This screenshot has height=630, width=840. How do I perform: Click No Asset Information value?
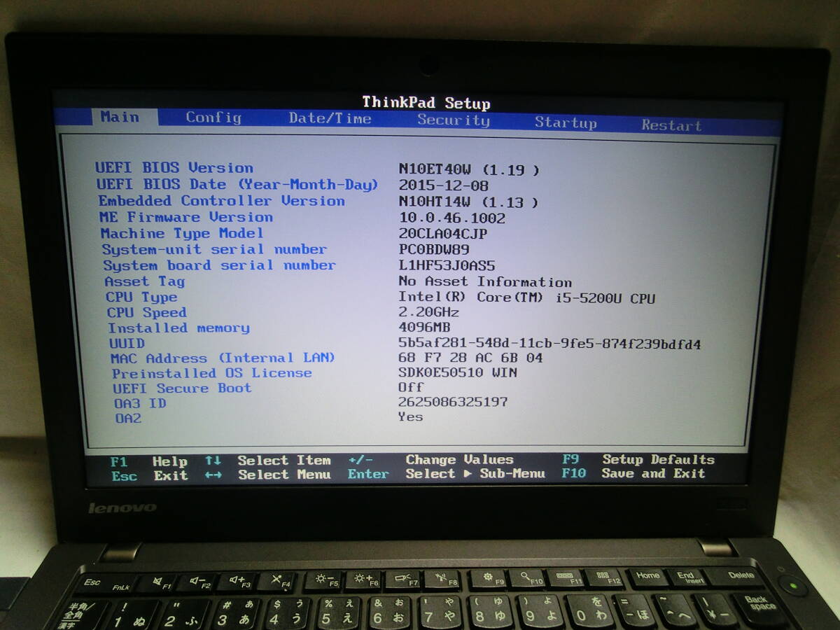point(485,282)
